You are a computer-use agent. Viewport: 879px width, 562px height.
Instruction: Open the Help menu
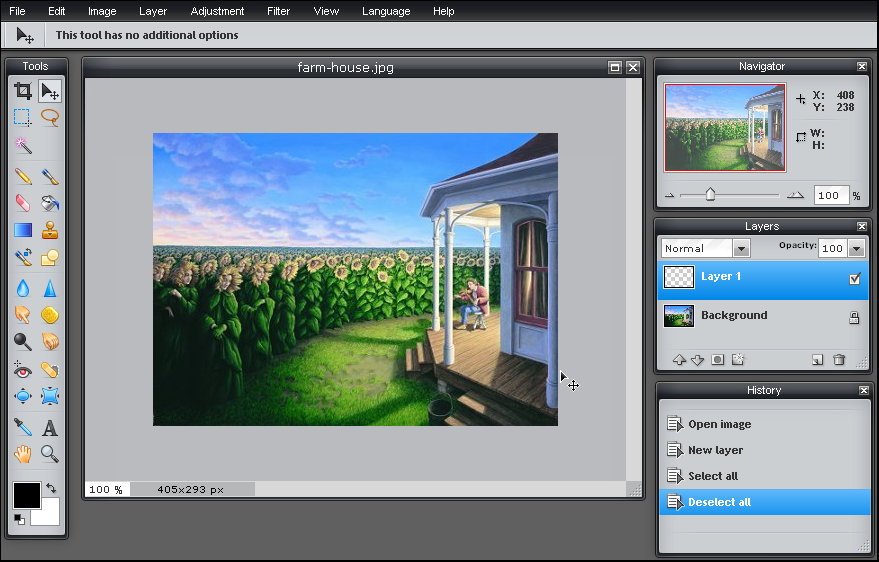pos(443,11)
